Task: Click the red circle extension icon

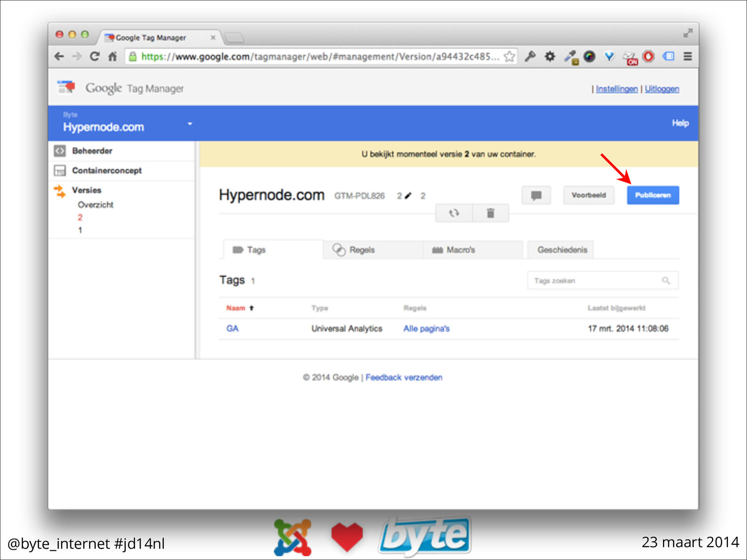Action: point(648,56)
